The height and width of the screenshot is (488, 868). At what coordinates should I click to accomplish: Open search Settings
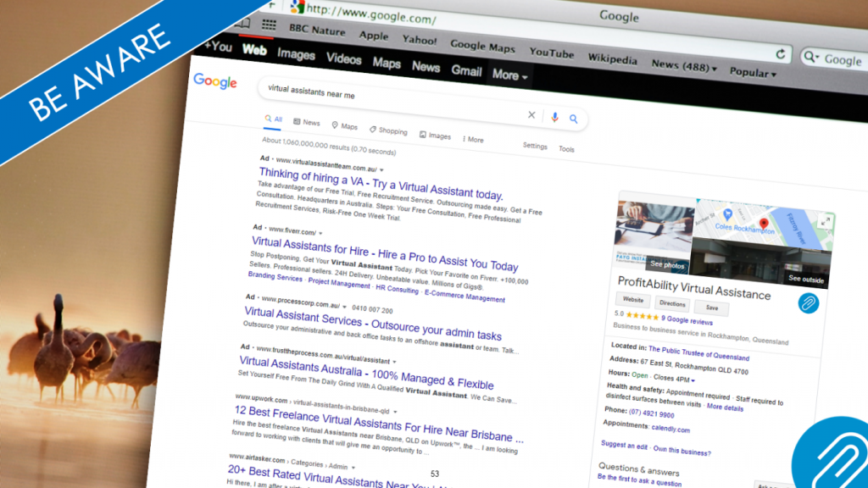pyautogui.click(x=535, y=146)
